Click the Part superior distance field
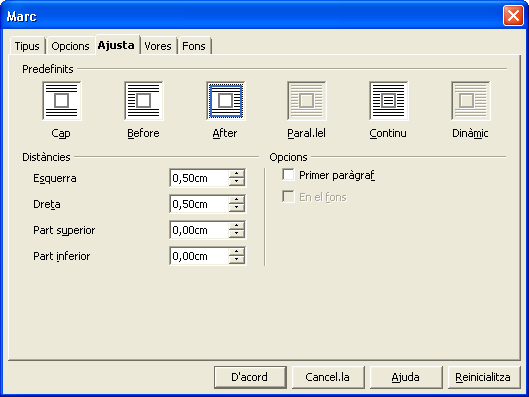Image resolution: width=529 pixels, height=397 pixels. tap(199, 230)
